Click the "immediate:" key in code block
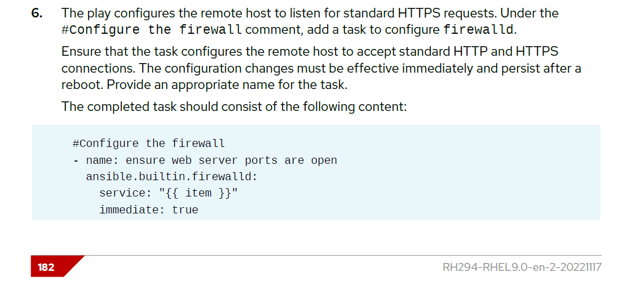644x299 pixels. tap(132, 210)
